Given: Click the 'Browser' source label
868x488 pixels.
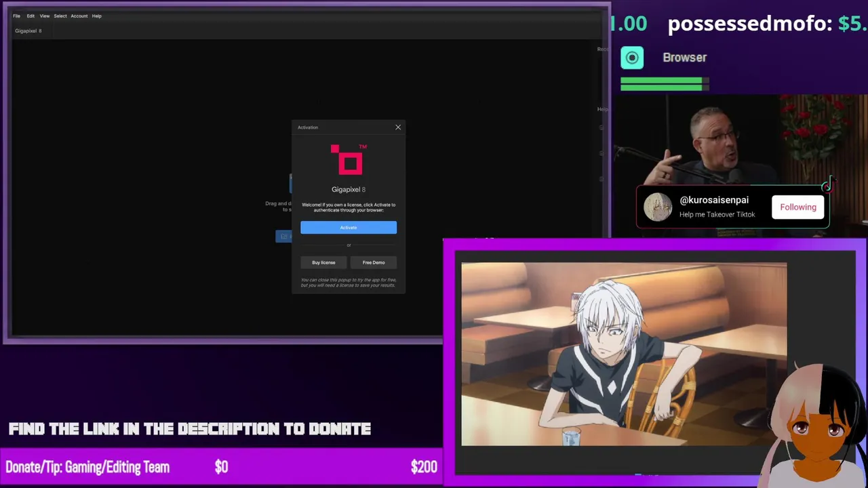Looking at the screenshot, I should [685, 58].
